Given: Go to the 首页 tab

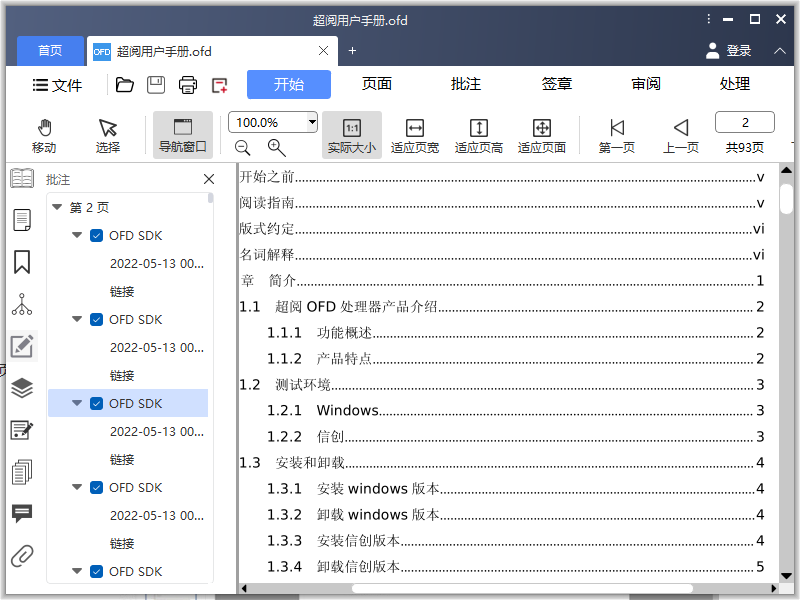Looking at the screenshot, I should point(50,51).
